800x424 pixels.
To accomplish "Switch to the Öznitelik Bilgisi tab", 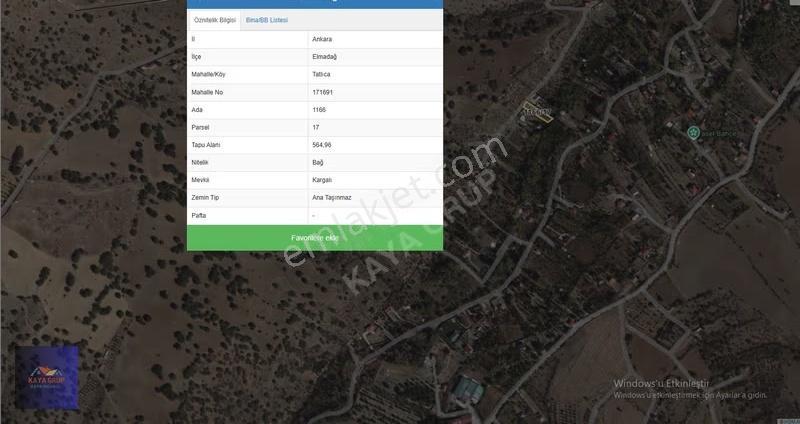I will pyautogui.click(x=214, y=20).
